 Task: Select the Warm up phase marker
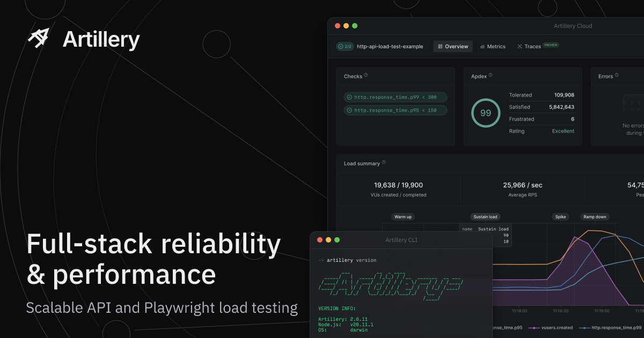tap(403, 217)
